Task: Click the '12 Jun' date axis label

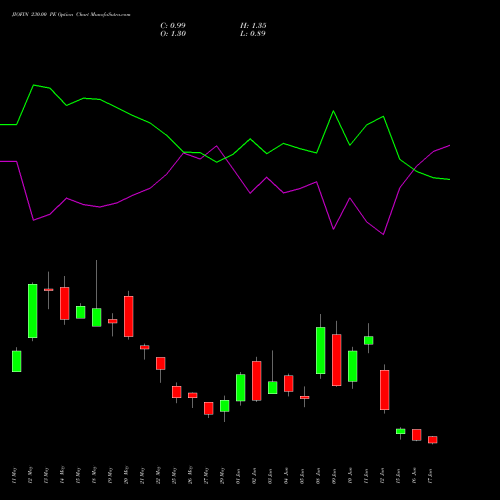Action: point(383,476)
